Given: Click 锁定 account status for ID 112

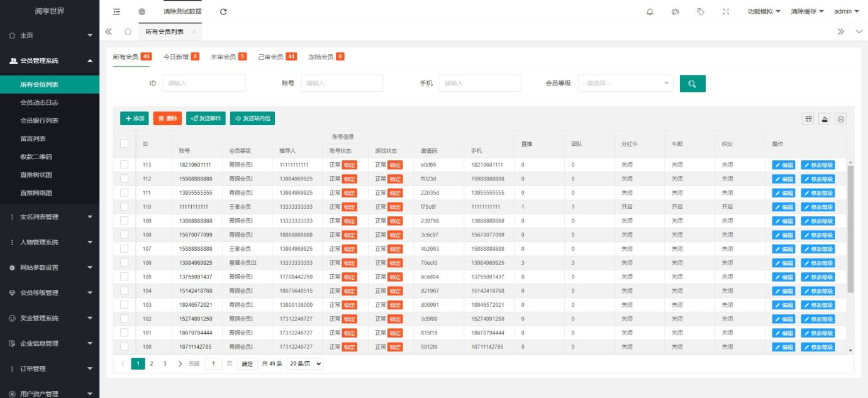Looking at the screenshot, I should [349, 179].
